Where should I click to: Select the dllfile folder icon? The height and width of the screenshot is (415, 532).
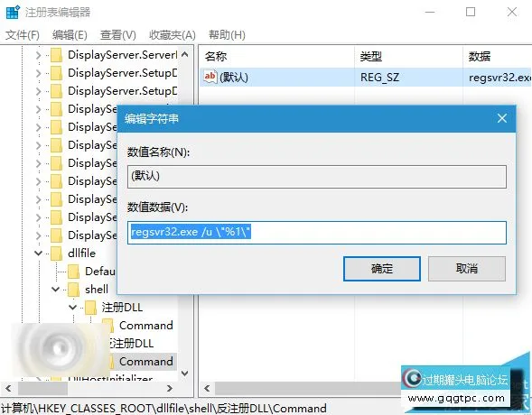coord(56,254)
